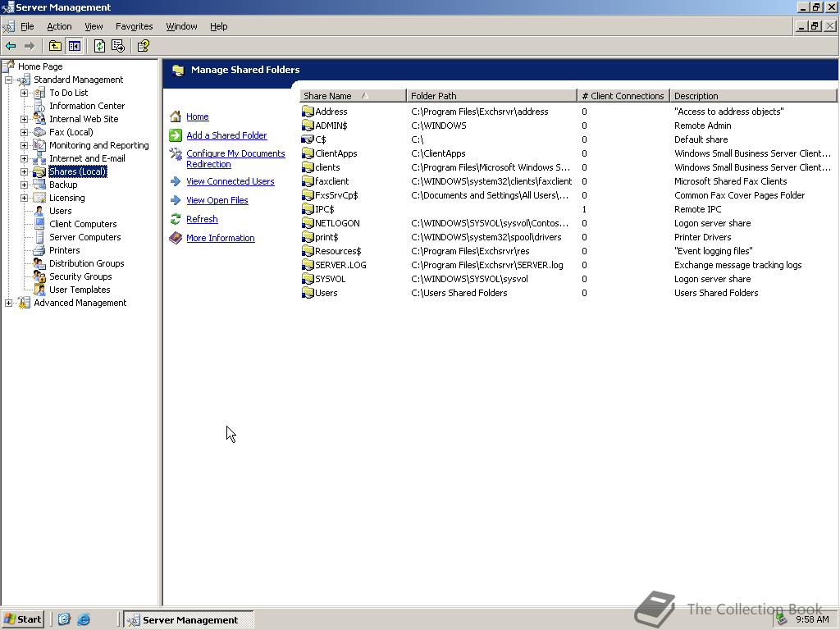Select the FxsSrvCp$ share row

coord(568,195)
